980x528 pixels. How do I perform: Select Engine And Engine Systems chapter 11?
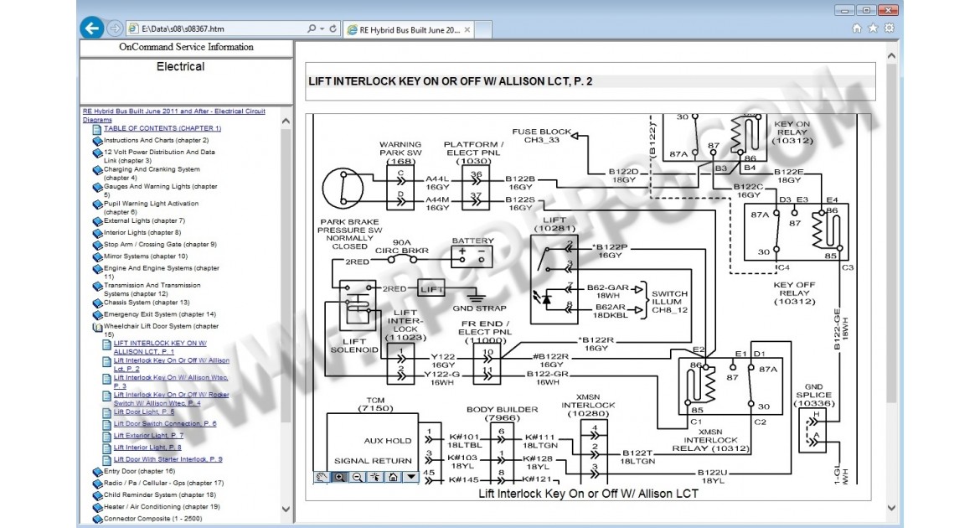(x=162, y=272)
